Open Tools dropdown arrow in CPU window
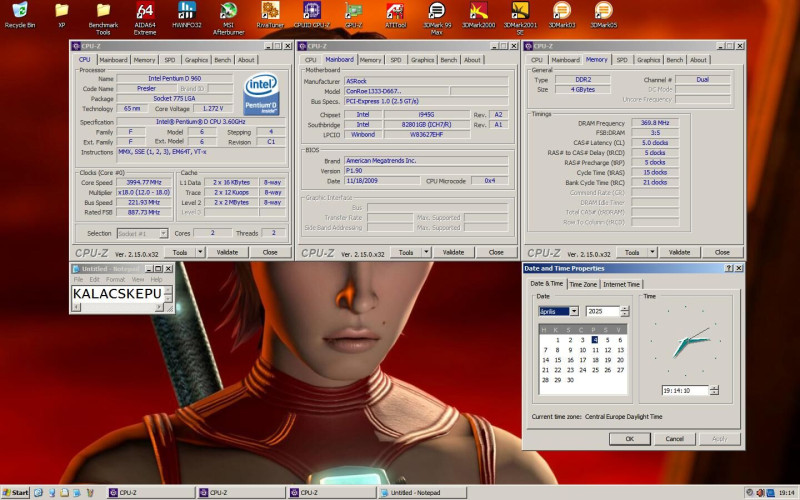 coord(201,252)
